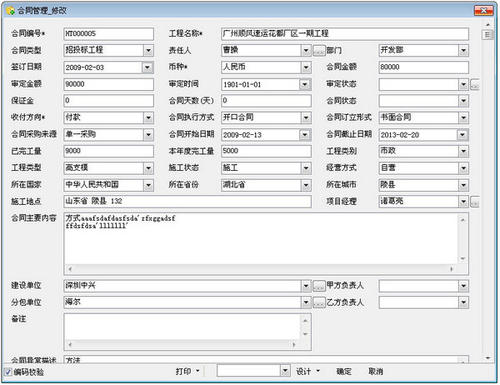Image resolution: width=500 pixels, height=385 pixels.
Task: Click 合同主要内容 scroll-down arrow
Action: click(463, 259)
